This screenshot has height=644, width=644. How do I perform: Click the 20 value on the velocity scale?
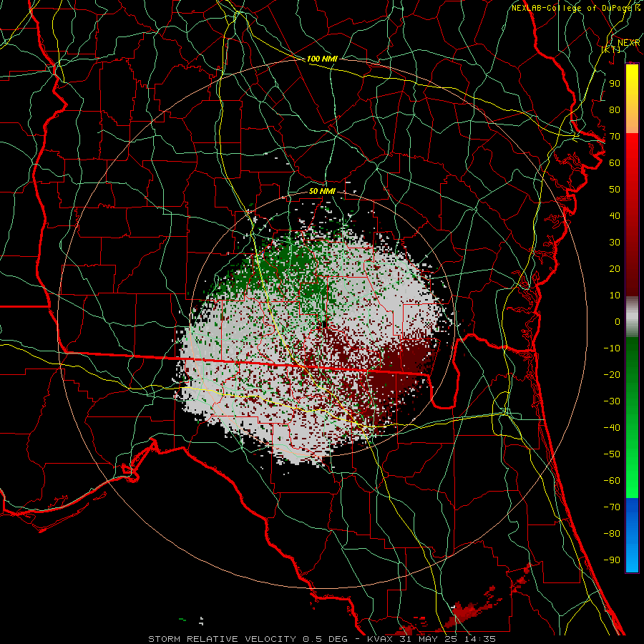pos(615,268)
